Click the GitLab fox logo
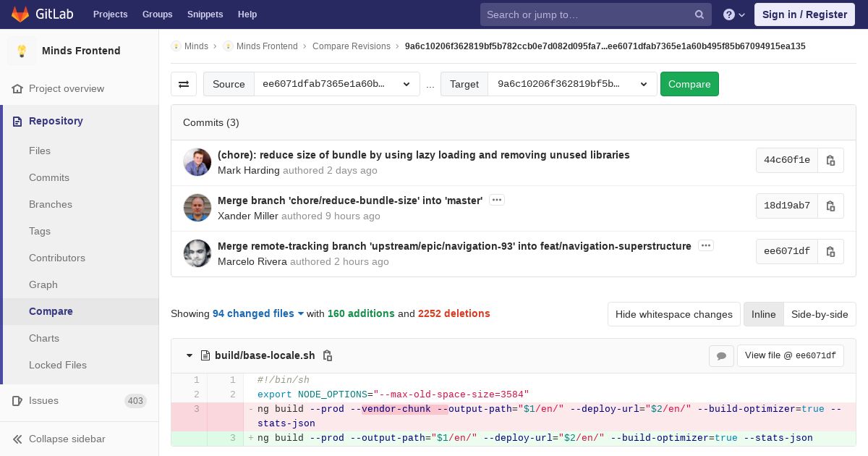 [x=20, y=14]
